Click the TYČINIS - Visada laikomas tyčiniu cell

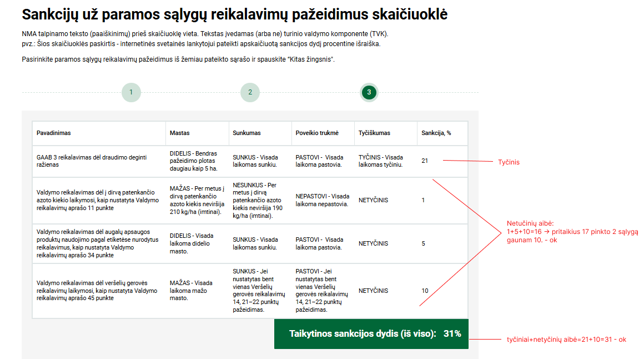[x=381, y=161]
